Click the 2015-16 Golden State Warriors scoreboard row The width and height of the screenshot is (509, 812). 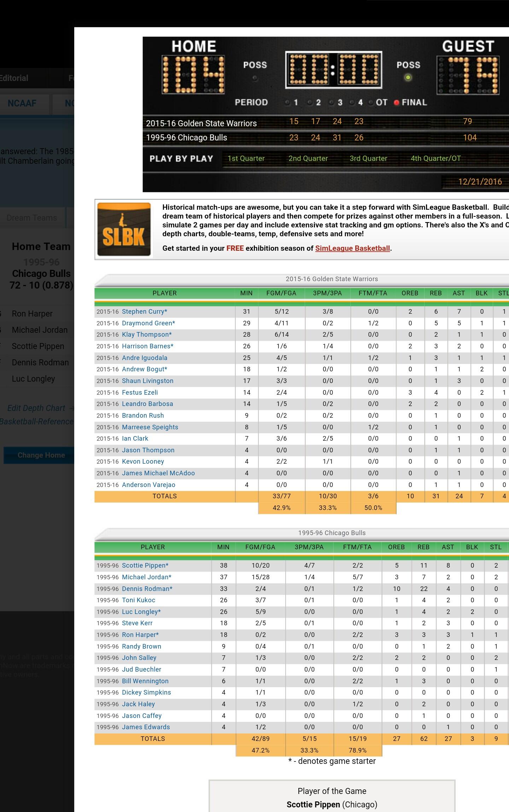click(326, 123)
